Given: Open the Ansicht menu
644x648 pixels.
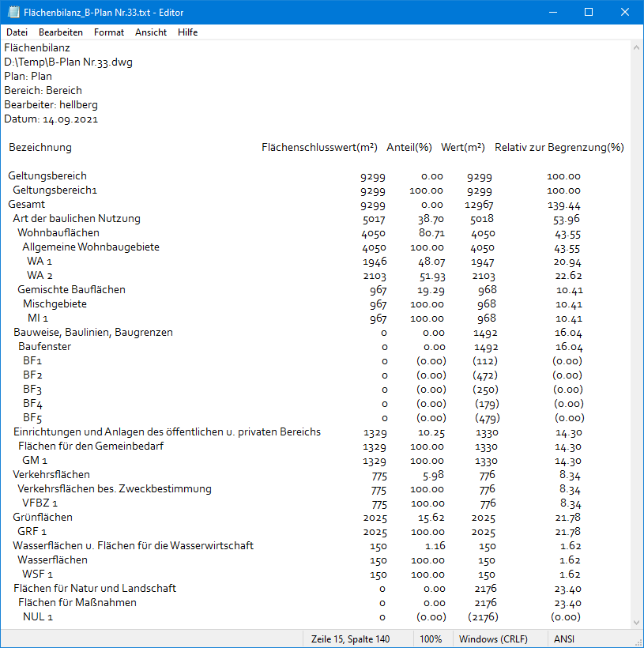Looking at the screenshot, I should coord(151,32).
